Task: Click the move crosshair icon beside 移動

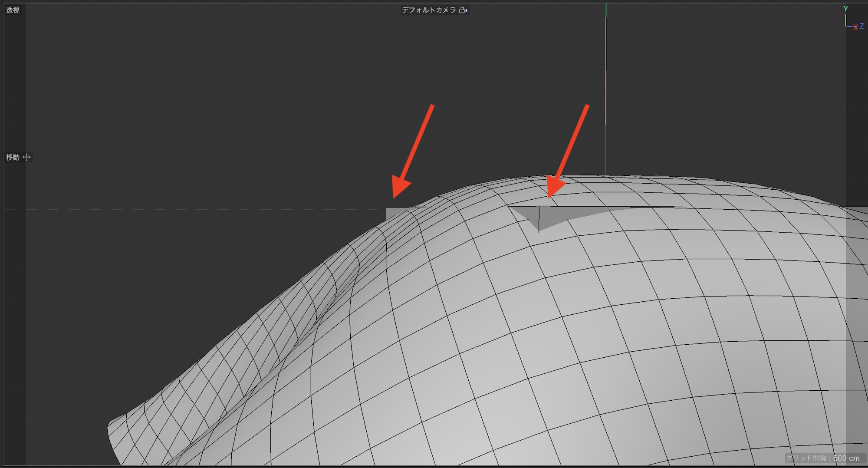Action: (27, 157)
